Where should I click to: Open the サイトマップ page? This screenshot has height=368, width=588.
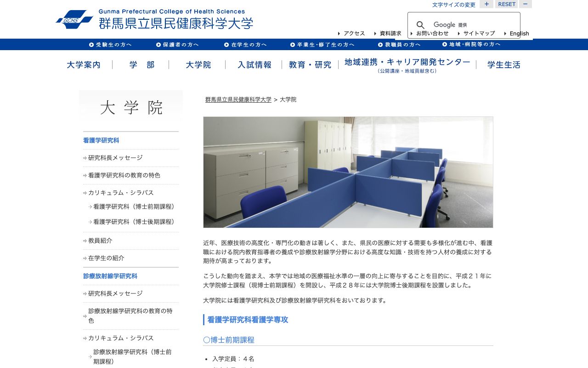click(x=479, y=33)
